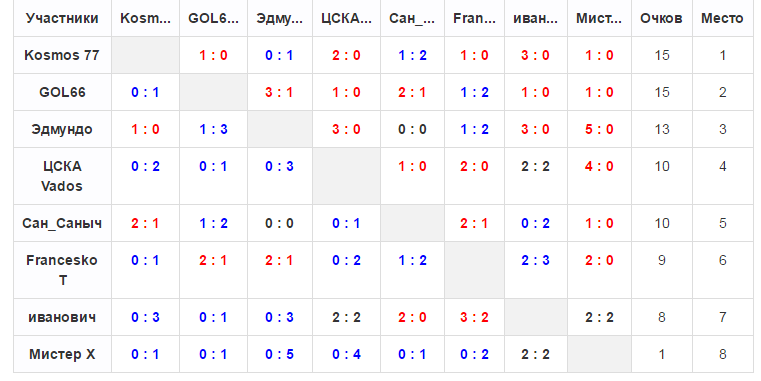This screenshot has width=761, height=381.
Task: Open the GOL66 participant name
Action: pyautogui.click(x=62, y=92)
